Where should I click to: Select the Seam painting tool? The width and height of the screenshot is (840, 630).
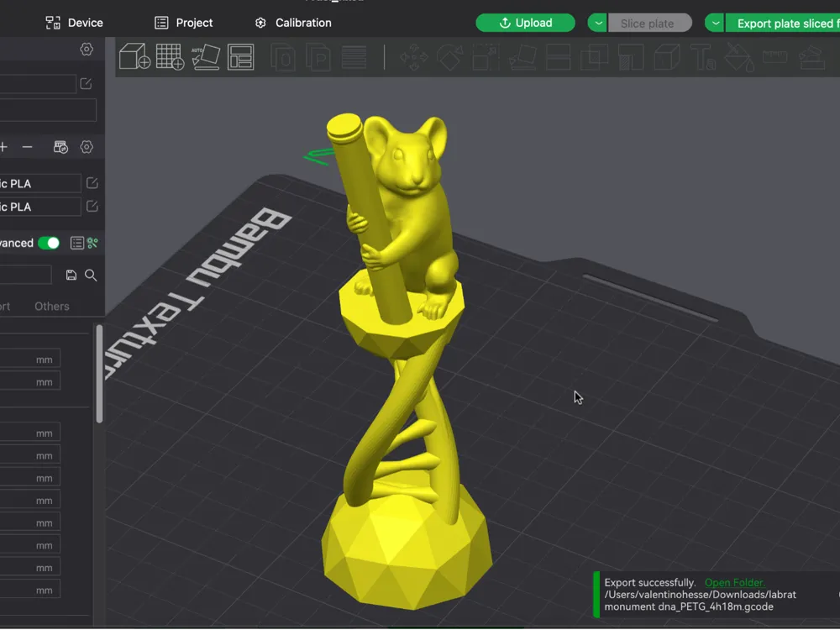pyautogui.click(x=667, y=57)
